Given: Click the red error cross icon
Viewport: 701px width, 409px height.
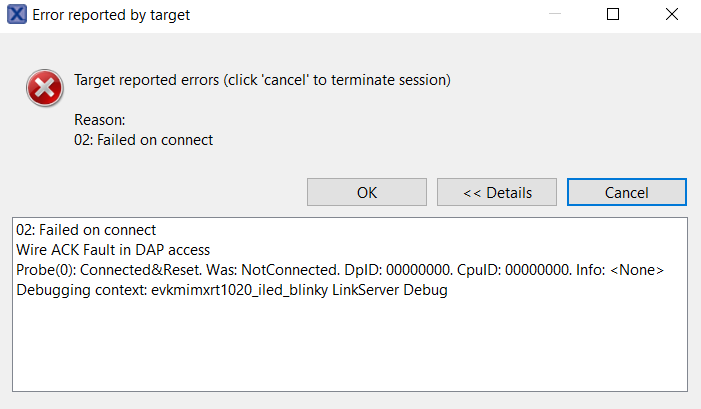Looking at the screenshot, I should pyautogui.click(x=45, y=88).
